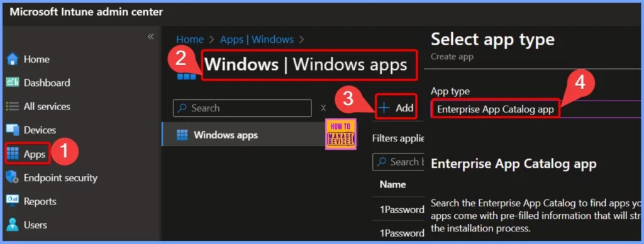Click the Users person icon
This screenshot has height=244, width=644.
pos(13,225)
